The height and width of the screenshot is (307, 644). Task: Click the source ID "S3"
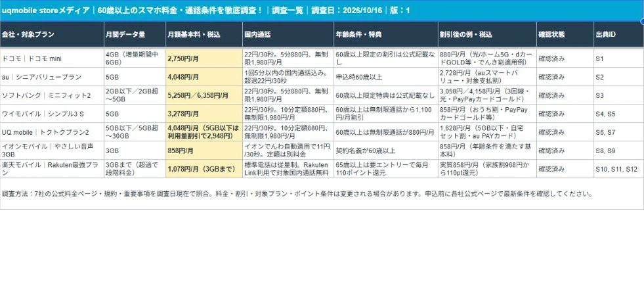[x=618, y=95]
